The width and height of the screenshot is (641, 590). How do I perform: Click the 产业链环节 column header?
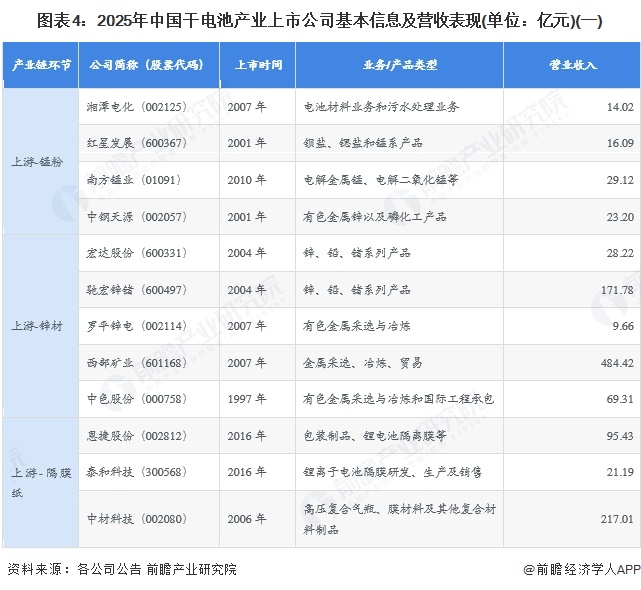(x=41, y=65)
